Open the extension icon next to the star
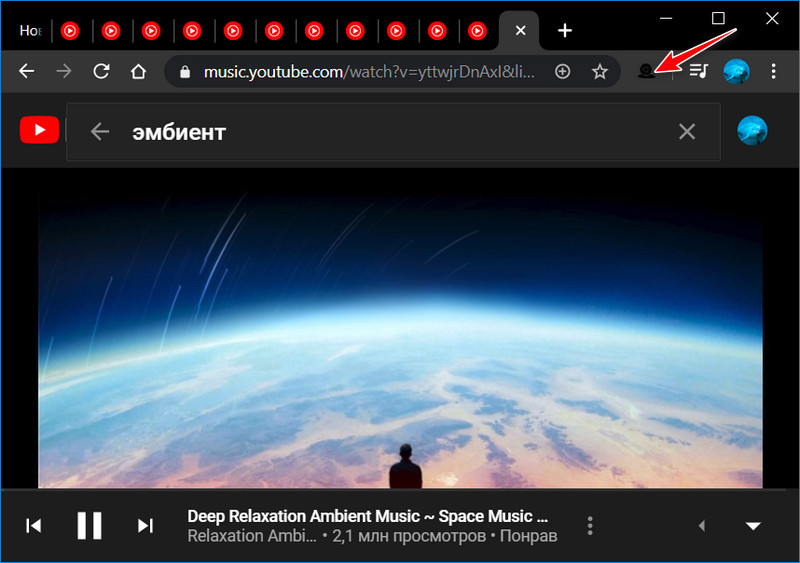 [x=646, y=71]
